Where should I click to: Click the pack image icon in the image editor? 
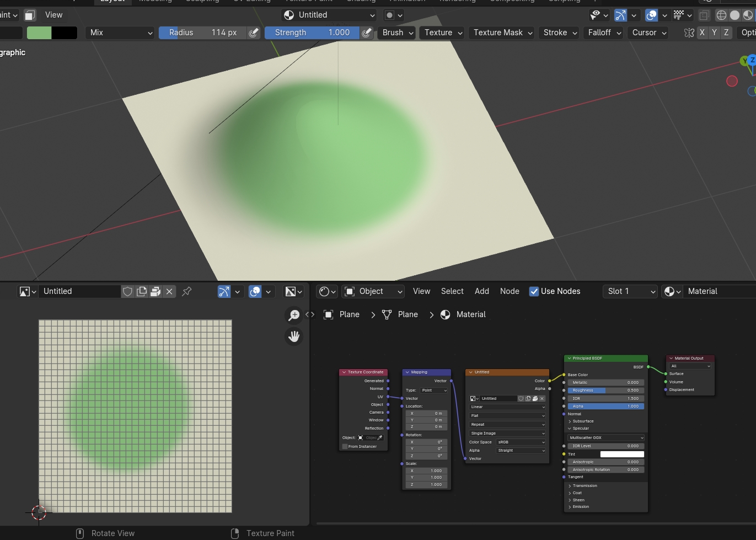coord(156,291)
